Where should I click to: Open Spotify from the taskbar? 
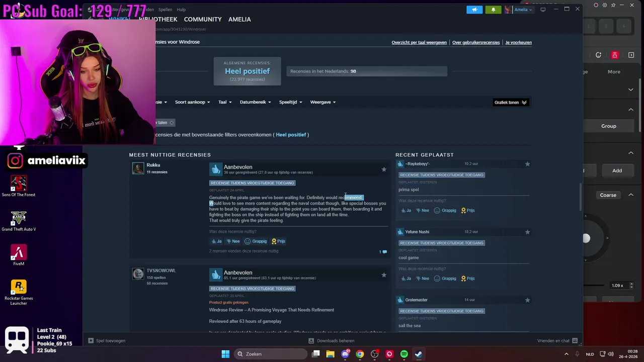[404, 354]
